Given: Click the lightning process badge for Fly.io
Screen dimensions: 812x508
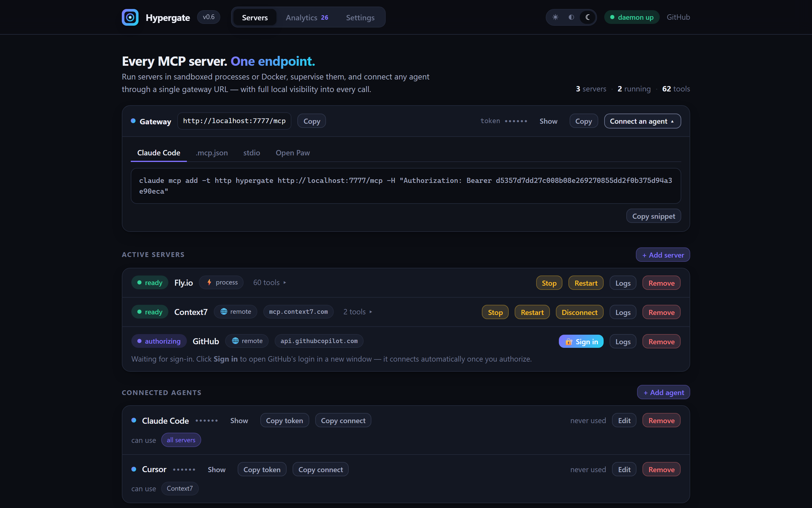Looking at the screenshot, I should (x=222, y=283).
